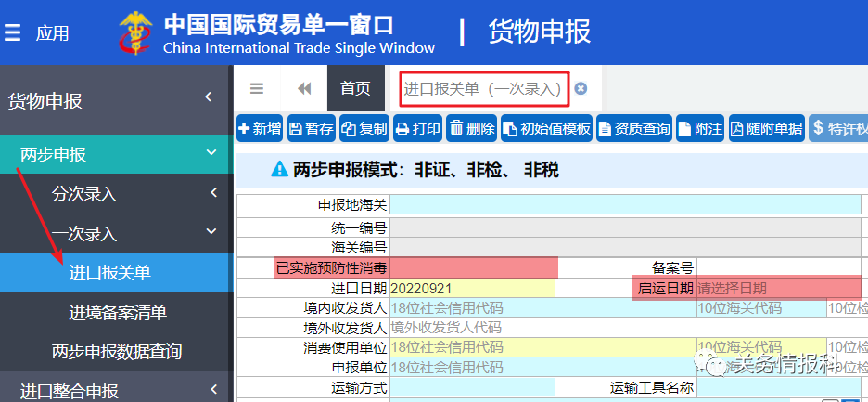The height and width of the screenshot is (402, 868).
Task: Click the 暂存 save button
Action: (312, 128)
